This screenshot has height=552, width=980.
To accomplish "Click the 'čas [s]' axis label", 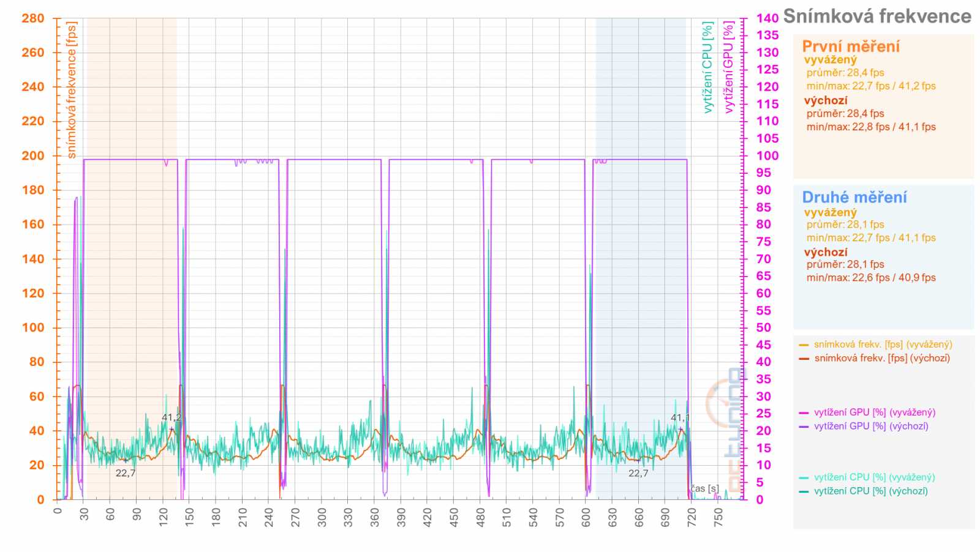I will [705, 488].
